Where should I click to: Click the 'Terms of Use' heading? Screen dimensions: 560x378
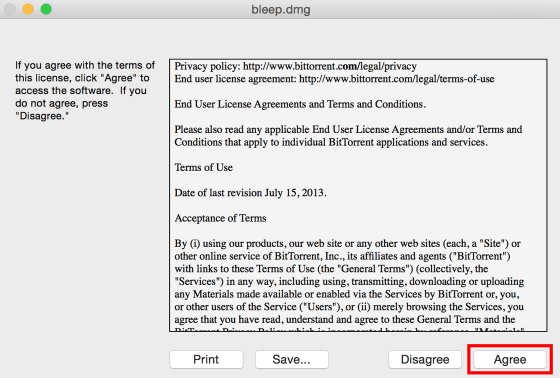coord(204,168)
